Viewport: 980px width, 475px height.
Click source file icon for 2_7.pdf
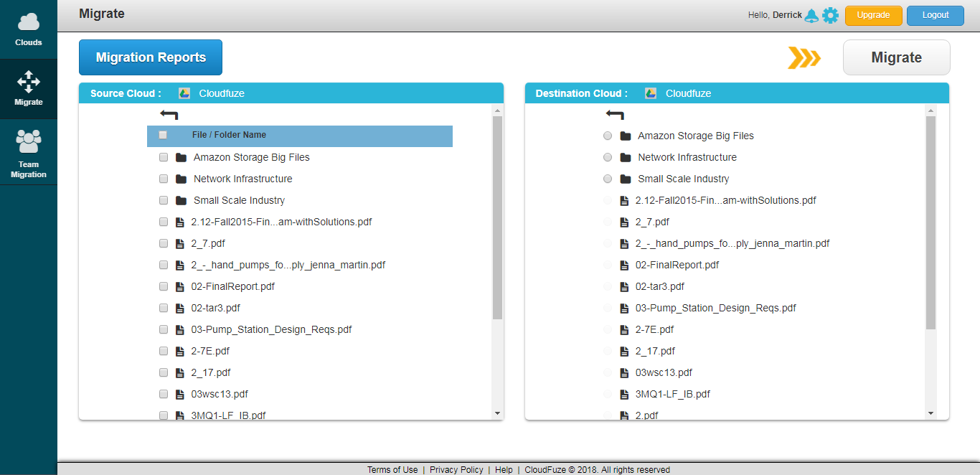(180, 243)
